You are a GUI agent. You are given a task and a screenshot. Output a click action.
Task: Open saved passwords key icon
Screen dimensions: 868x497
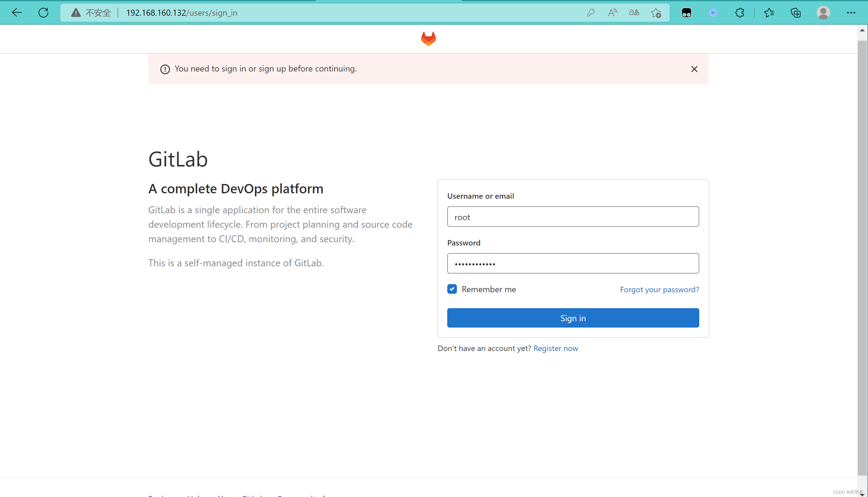coord(590,13)
